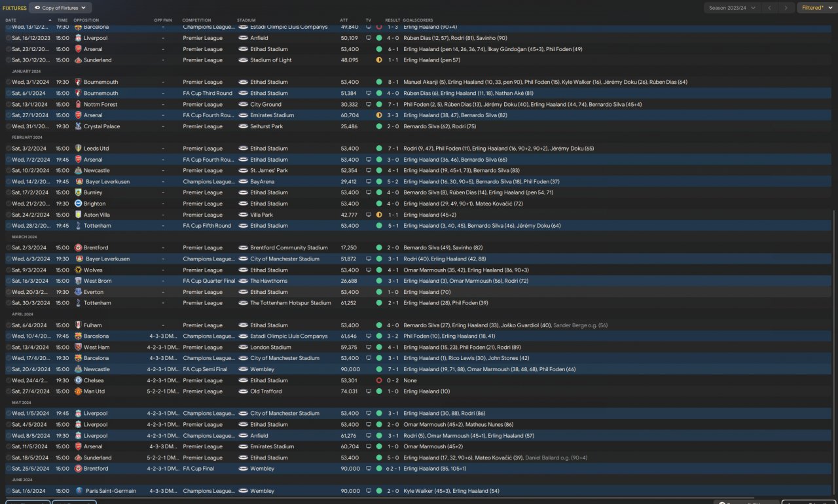The height and width of the screenshot is (504, 838).
Task: Click the Bournemouth badge in the 3/1/2024 fixture
Action: click(x=79, y=82)
